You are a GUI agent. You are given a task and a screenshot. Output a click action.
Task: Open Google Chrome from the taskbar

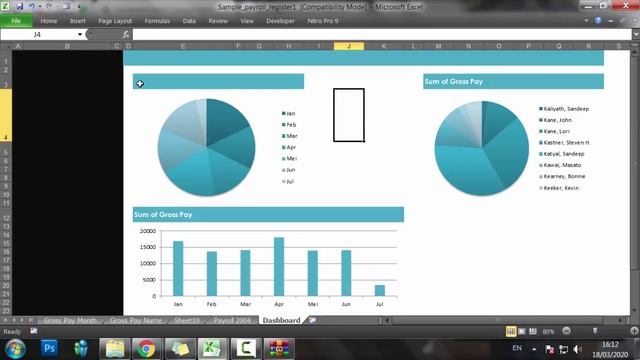tap(146, 349)
